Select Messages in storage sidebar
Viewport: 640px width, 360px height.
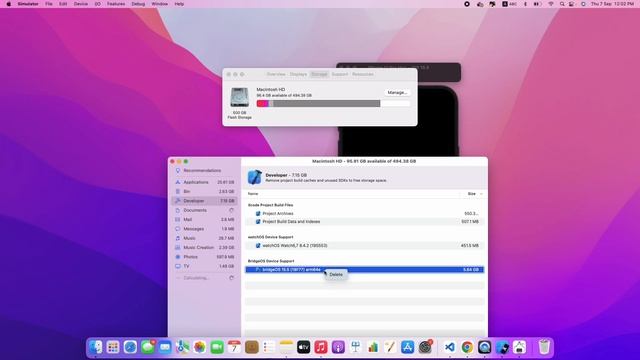[x=204, y=229]
